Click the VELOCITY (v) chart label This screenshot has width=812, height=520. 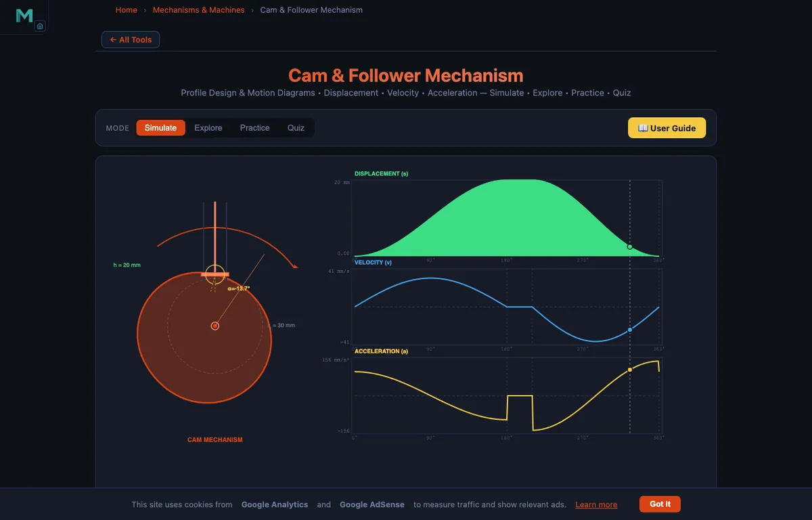coord(373,262)
